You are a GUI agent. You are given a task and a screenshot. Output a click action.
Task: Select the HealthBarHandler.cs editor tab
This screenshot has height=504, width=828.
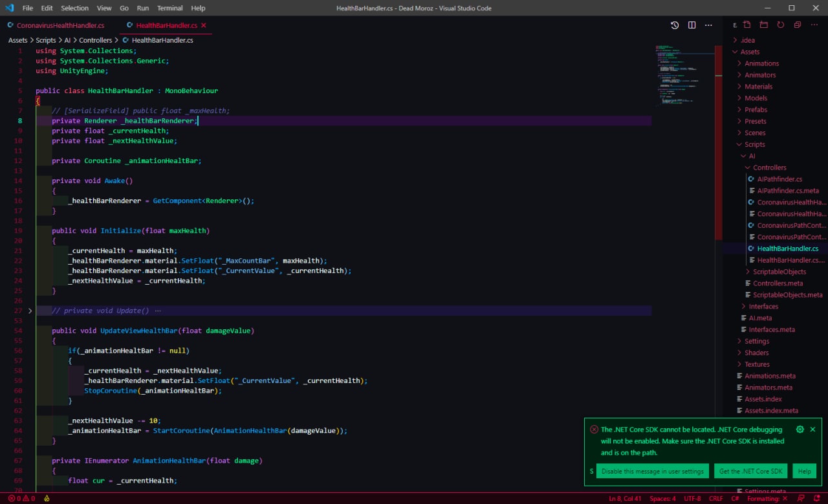[x=166, y=25]
